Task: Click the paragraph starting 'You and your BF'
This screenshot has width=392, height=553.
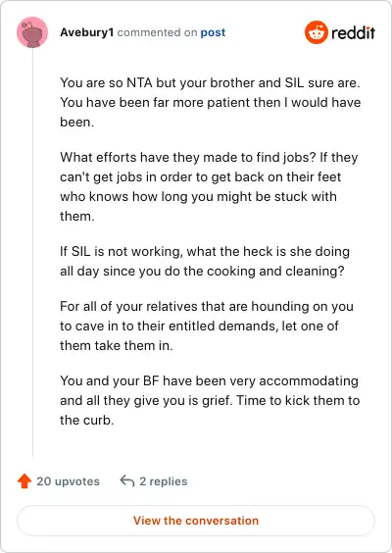Action: [x=210, y=400]
